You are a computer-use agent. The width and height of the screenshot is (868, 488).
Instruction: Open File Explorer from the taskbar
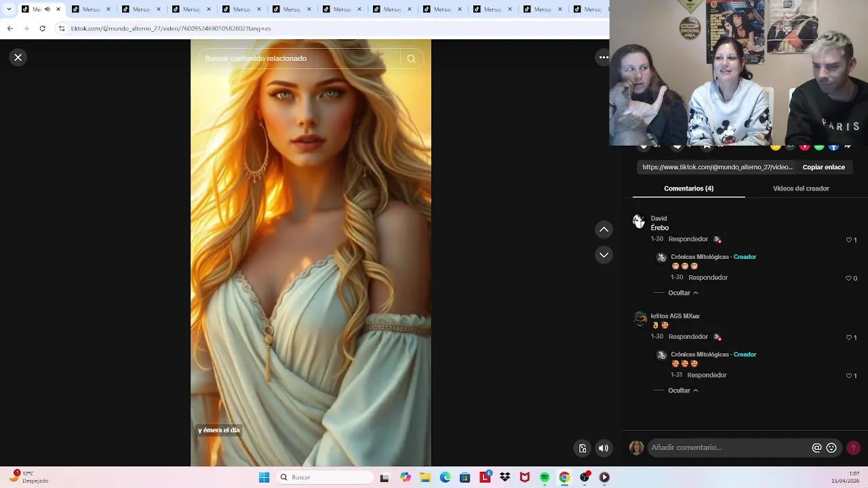click(425, 477)
